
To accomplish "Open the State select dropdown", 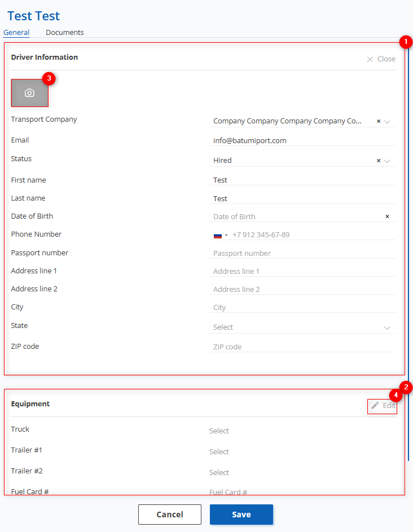I will [302, 327].
